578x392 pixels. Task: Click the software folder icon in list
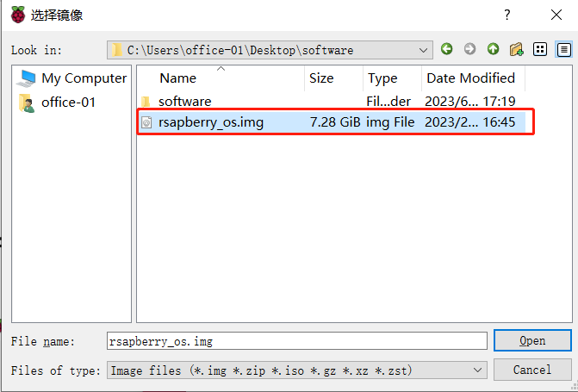(146, 102)
